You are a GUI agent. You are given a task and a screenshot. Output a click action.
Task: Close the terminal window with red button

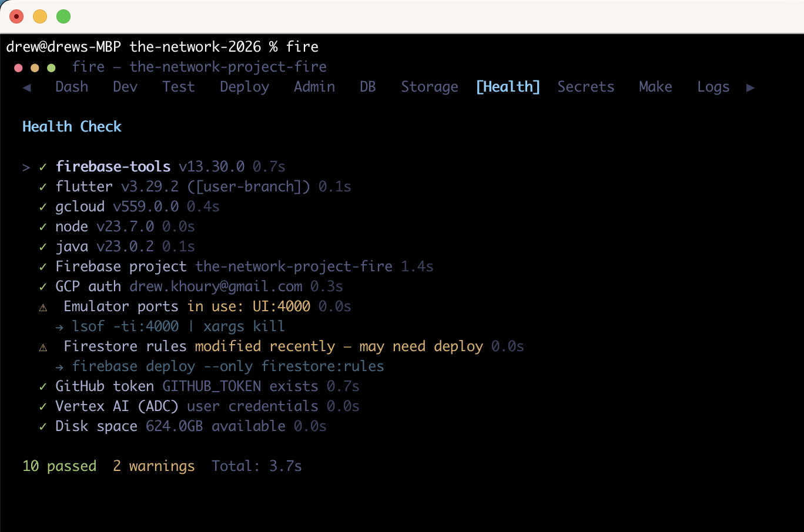pyautogui.click(x=16, y=16)
